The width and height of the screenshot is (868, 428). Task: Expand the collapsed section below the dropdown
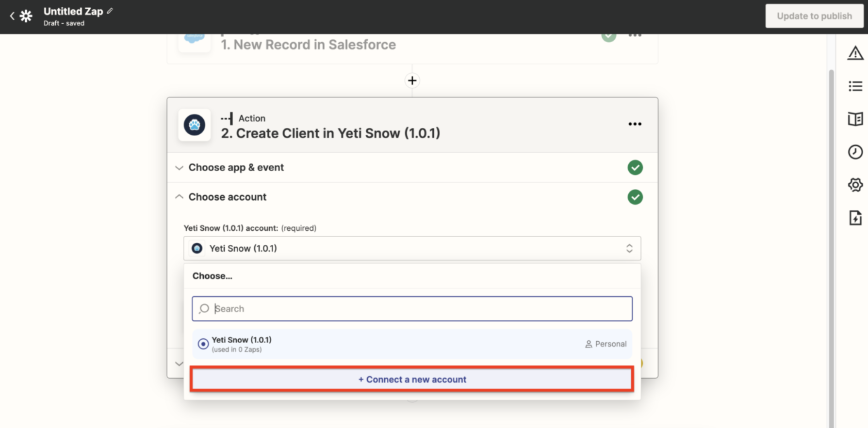point(179,364)
